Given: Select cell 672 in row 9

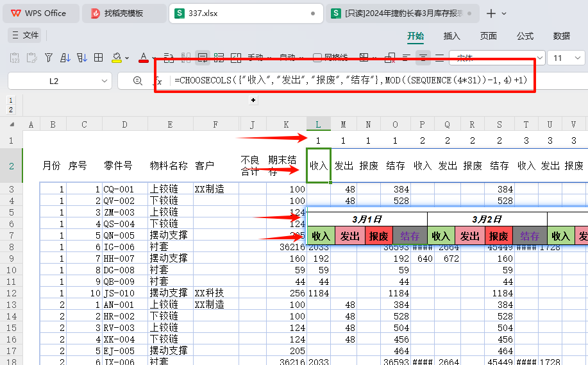Looking at the screenshot, I should [448, 259].
